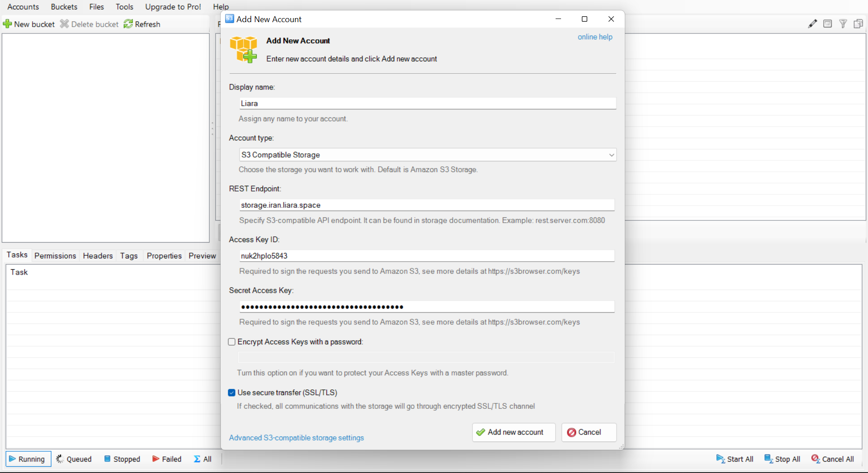Click Cancel All tasks button
Image resolution: width=868 pixels, height=473 pixels.
click(x=832, y=459)
